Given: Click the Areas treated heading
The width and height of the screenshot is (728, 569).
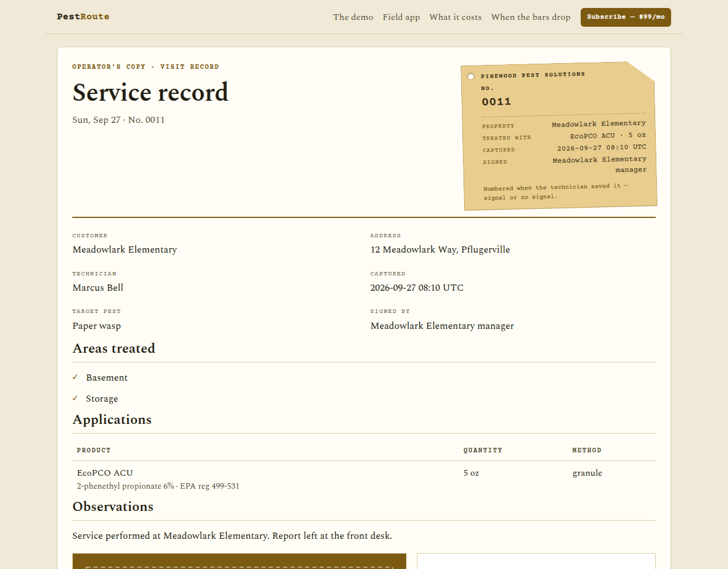Looking at the screenshot, I should click(114, 348).
